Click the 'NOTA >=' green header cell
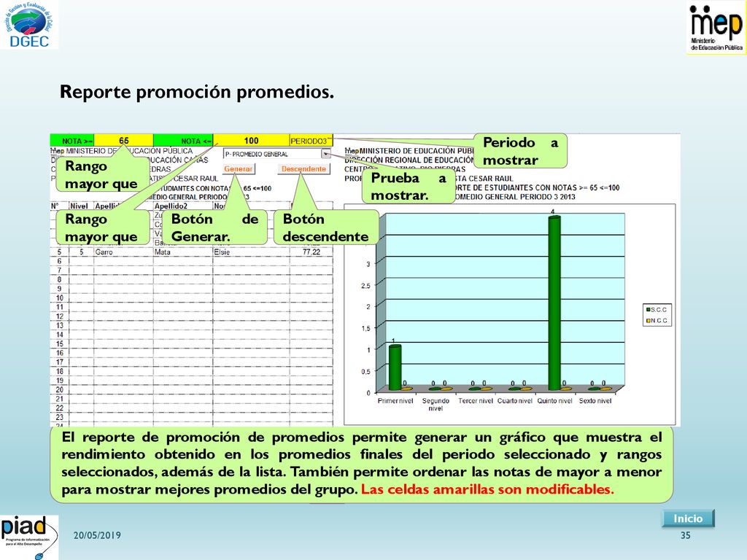747x560 pixels. click(x=72, y=141)
